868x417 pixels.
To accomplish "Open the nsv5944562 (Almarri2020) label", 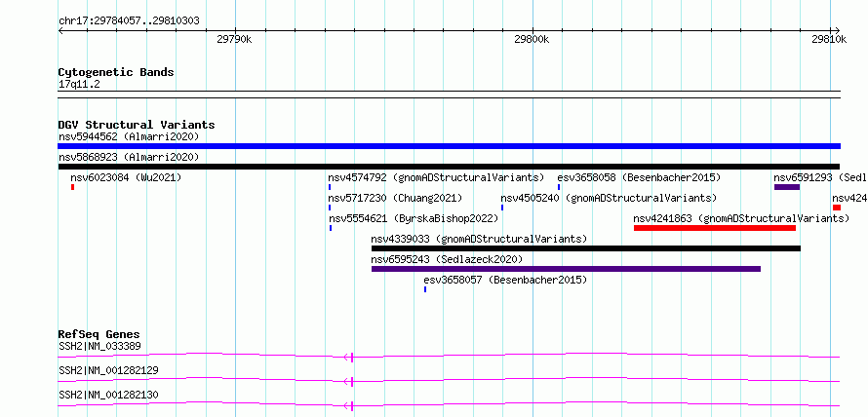I will [129, 136].
